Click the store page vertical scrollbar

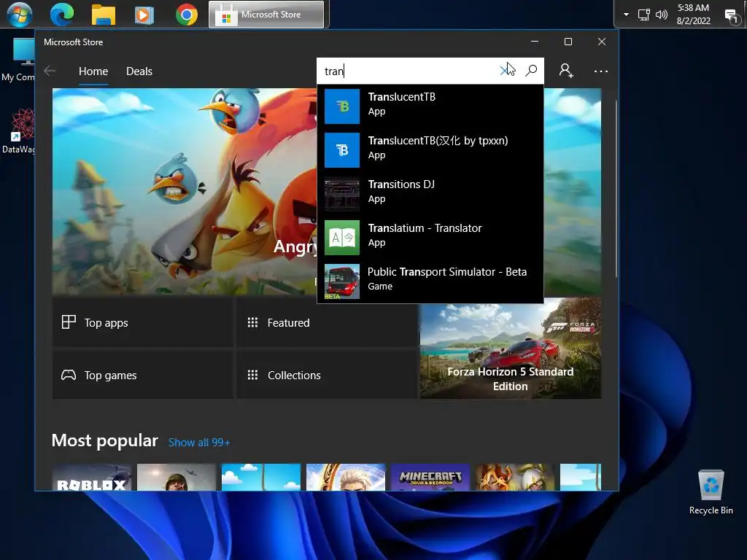[x=616, y=188]
